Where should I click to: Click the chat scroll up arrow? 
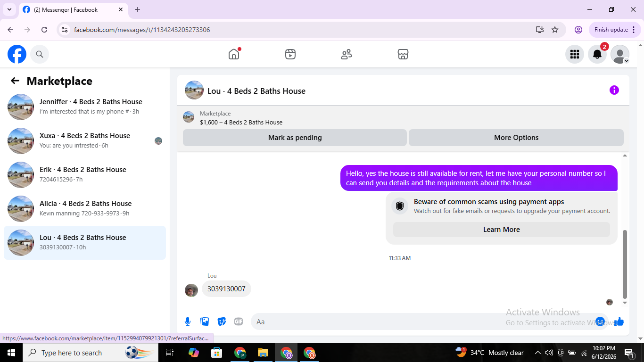tap(625, 156)
